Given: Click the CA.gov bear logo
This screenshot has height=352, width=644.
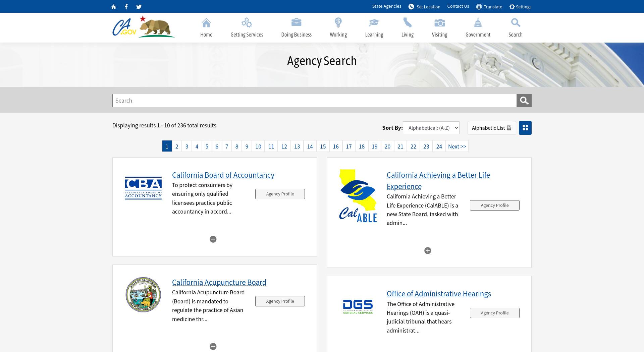Looking at the screenshot, I should (144, 26).
